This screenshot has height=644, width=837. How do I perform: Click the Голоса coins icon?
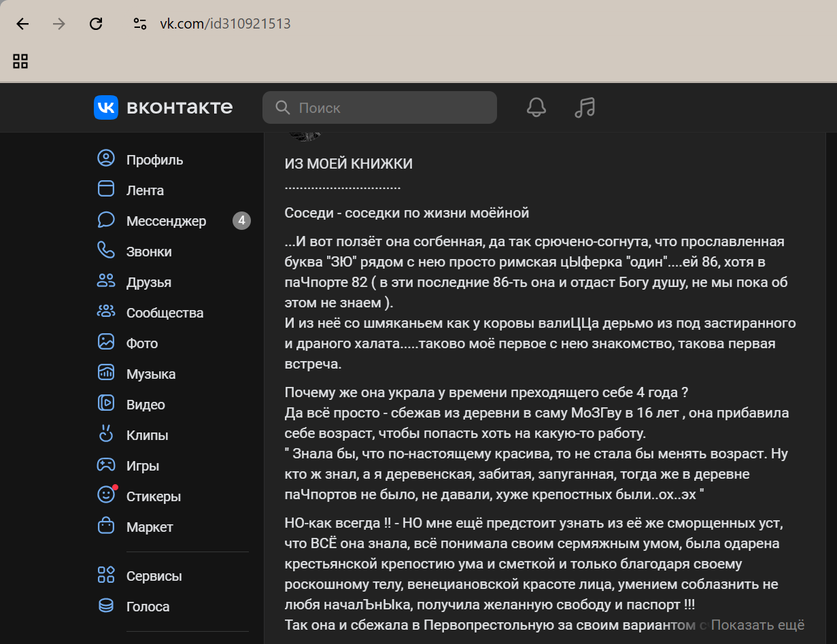(106, 606)
